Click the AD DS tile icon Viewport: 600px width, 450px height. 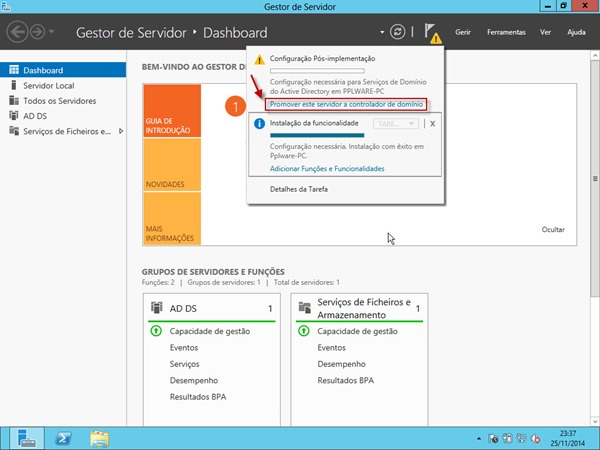[157, 308]
